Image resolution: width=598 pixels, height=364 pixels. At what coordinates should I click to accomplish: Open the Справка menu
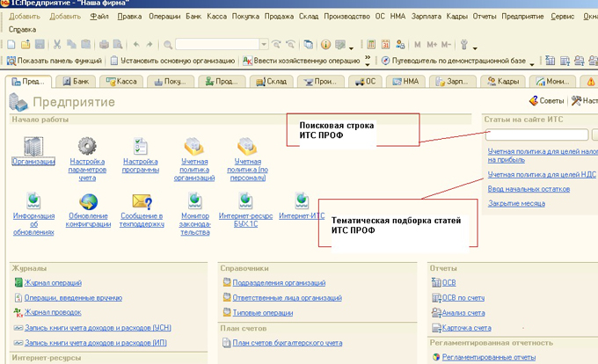(23, 29)
